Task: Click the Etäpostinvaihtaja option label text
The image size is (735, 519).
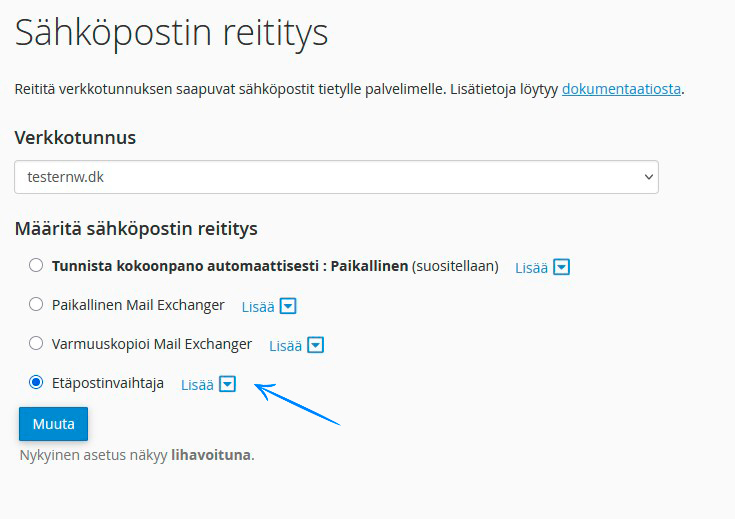Action: click(x=108, y=383)
